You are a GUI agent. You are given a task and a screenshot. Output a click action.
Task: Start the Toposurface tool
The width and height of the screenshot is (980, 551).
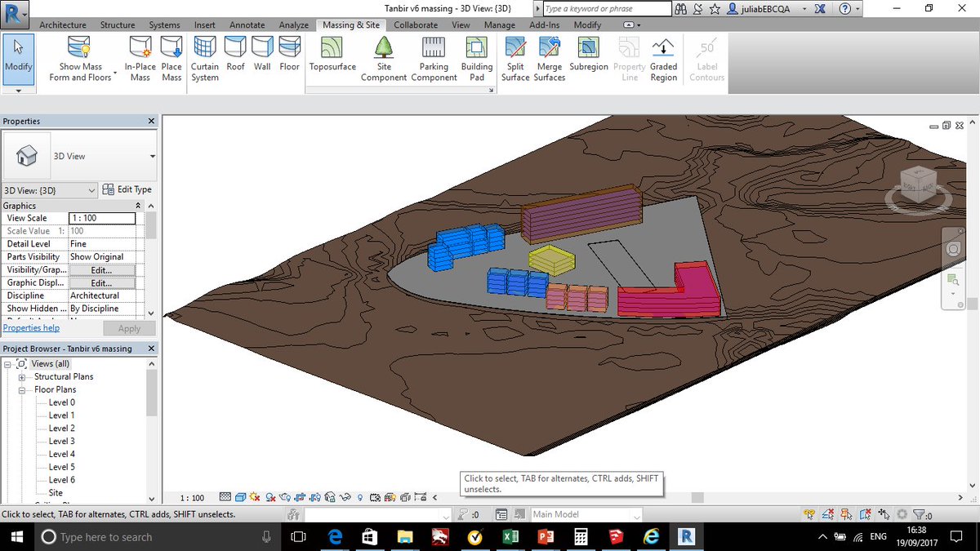pyautogui.click(x=332, y=54)
